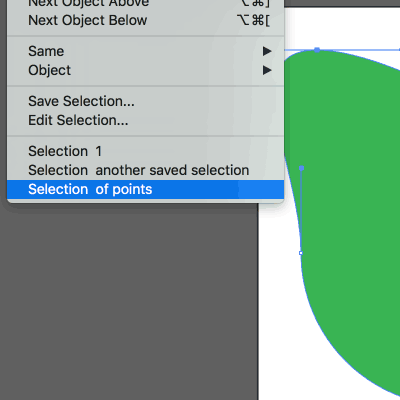Choose the Next Object Below command
Screen dimensions: 400x400
tap(145, 21)
